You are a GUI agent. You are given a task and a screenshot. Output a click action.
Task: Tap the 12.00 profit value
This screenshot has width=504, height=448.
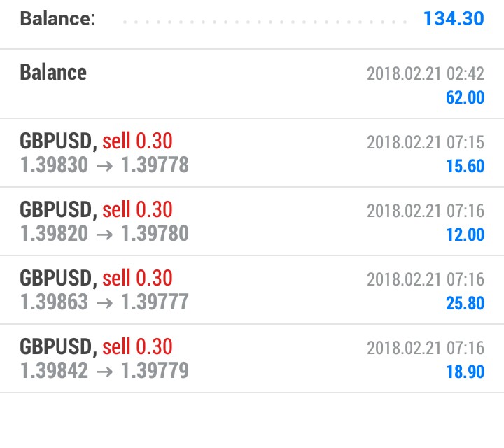(x=465, y=234)
